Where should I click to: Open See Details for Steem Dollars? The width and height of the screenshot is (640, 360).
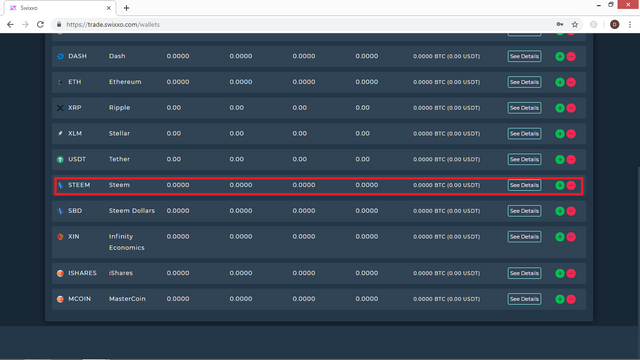point(524,211)
